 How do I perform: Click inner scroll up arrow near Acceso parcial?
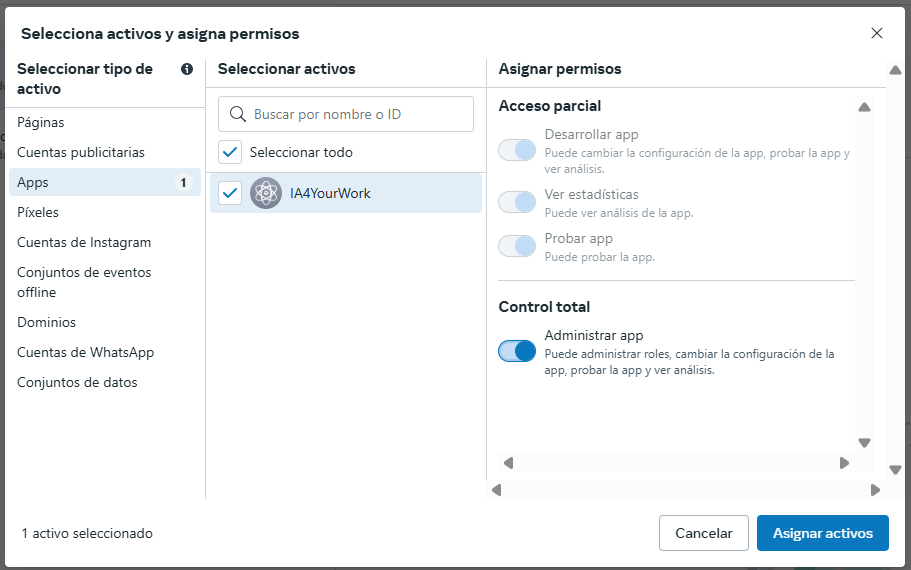[865, 107]
